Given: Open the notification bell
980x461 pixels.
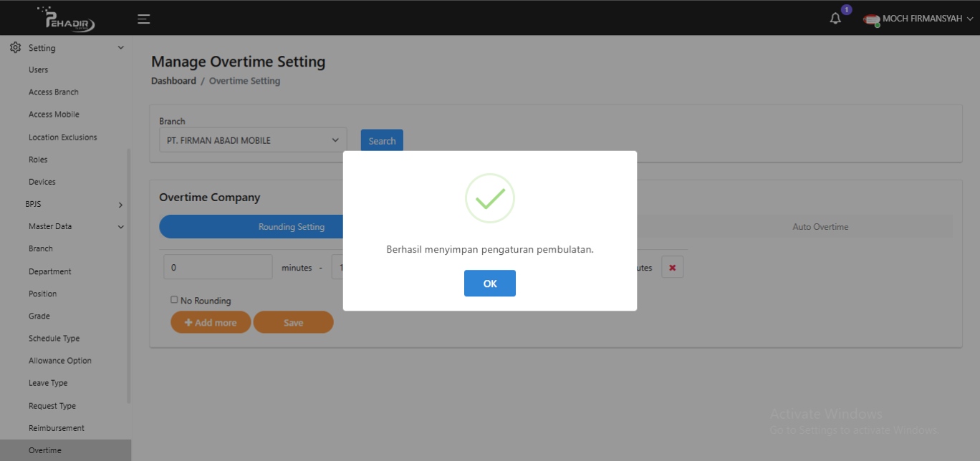Looking at the screenshot, I should [x=835, y=19].
